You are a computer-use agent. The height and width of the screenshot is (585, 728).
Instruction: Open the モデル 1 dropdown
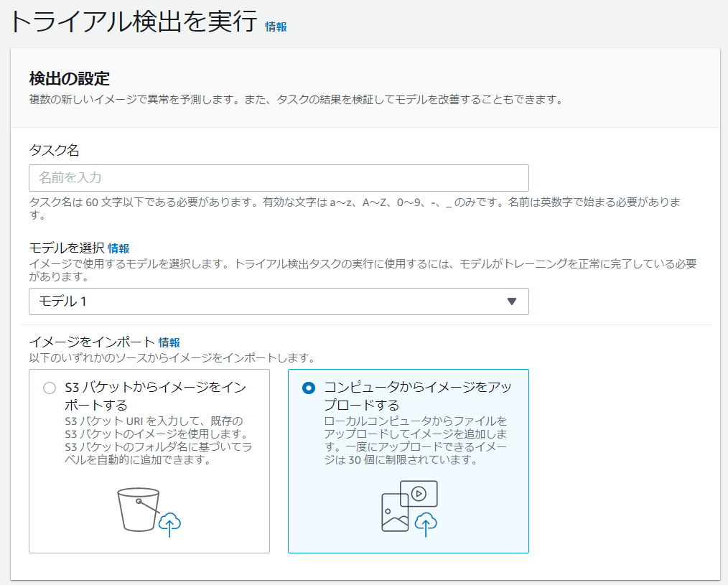[279, 301]
